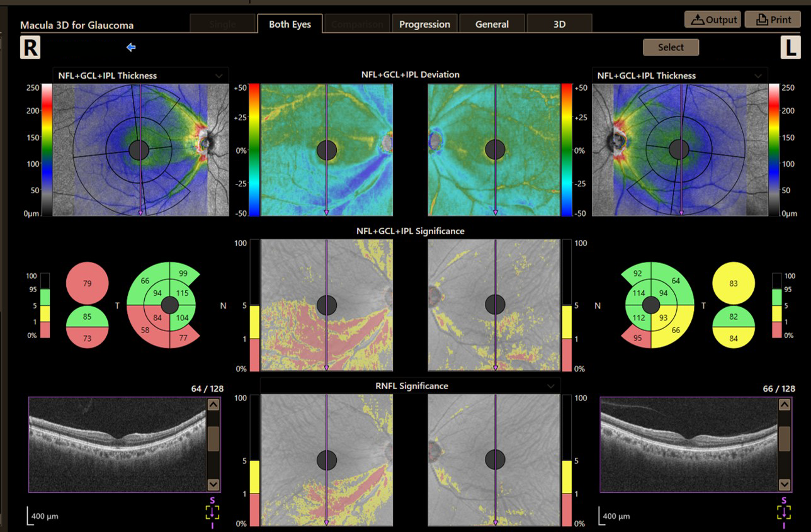Expand left eye NFL+GCL+IPL Thickness dropdown
811x532 pixels.
(x=759, y=76)
